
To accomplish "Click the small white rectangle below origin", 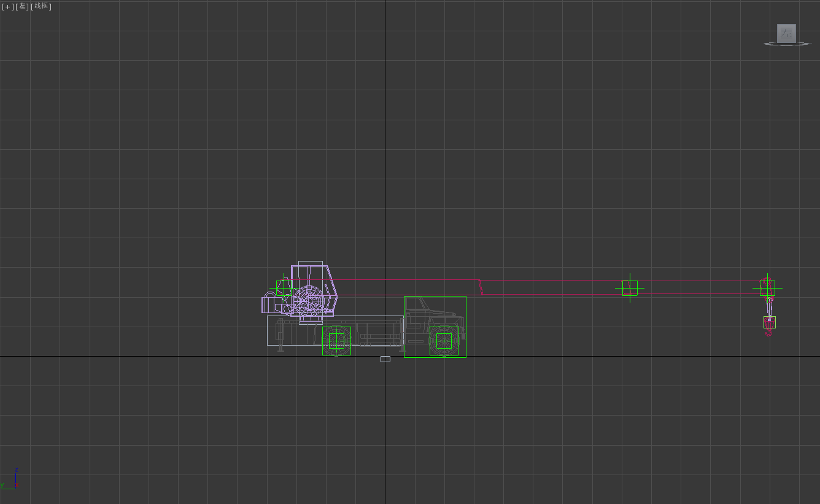I will point(385,359).
